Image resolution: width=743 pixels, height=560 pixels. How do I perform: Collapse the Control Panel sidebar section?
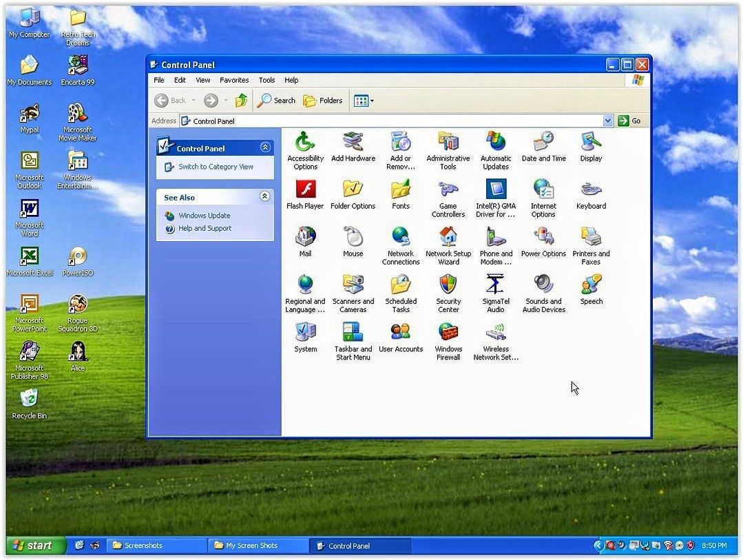click(265, 147)
